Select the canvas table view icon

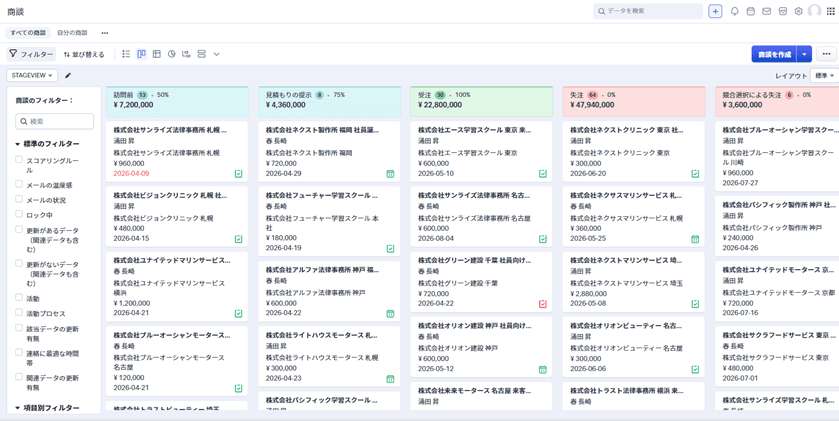point(156,54)
